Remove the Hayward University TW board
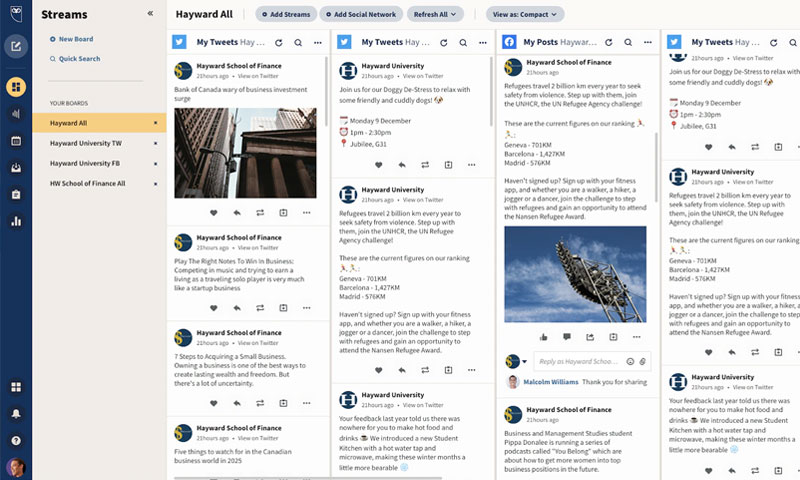This screenshot has width=800, height=480. [156, 143]
